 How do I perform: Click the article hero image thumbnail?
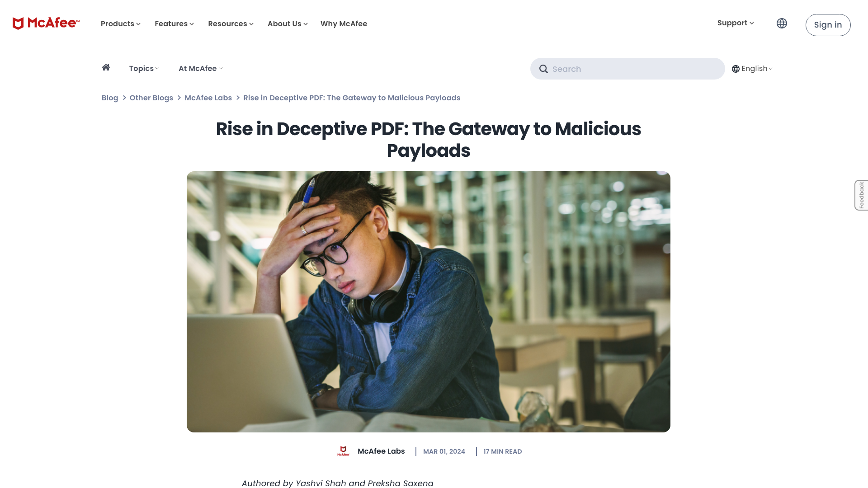[428, 301]
